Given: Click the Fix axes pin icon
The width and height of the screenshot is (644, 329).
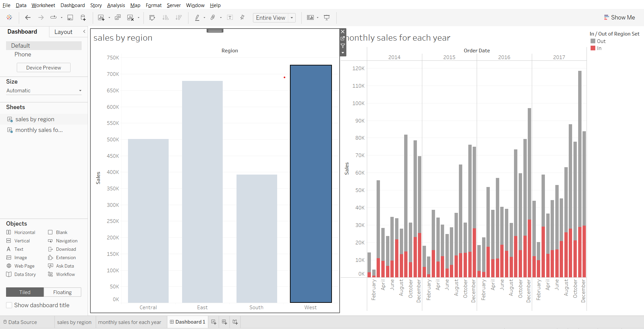Looking at the screenshot, I should [x=242, y=17].
